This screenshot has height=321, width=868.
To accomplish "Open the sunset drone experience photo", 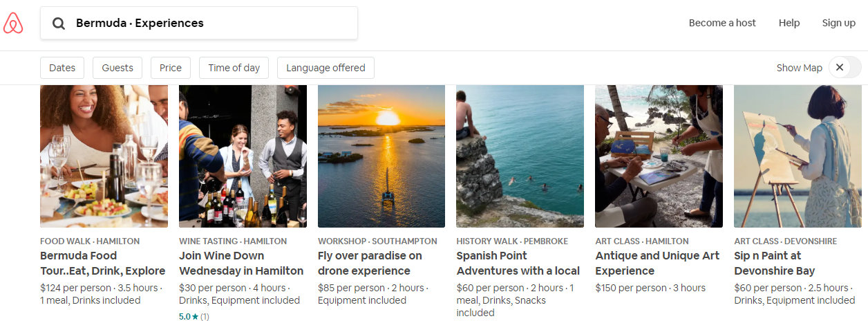I will (x=381, y=156).
